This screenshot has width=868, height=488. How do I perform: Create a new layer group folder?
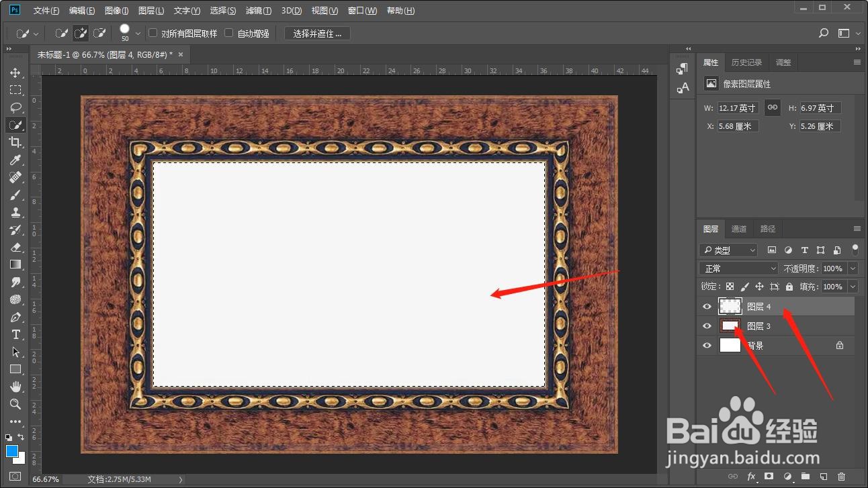pyautogui.click(x=805, y=477)
